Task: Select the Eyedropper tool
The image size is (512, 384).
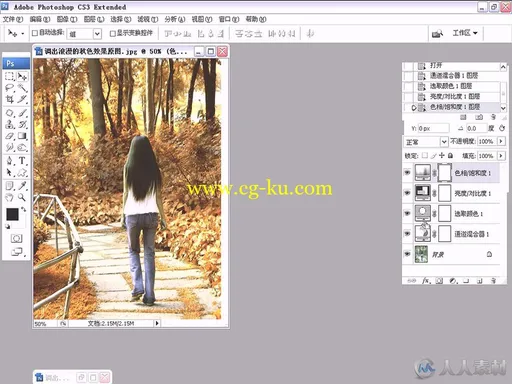Action: (x=22, y=186)
